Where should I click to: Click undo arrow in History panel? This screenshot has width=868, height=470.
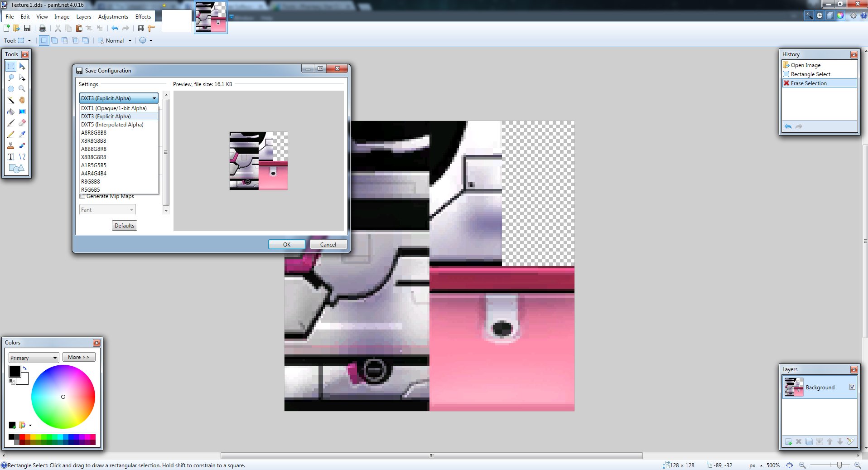pyautogui.click(x=788, y=126)
